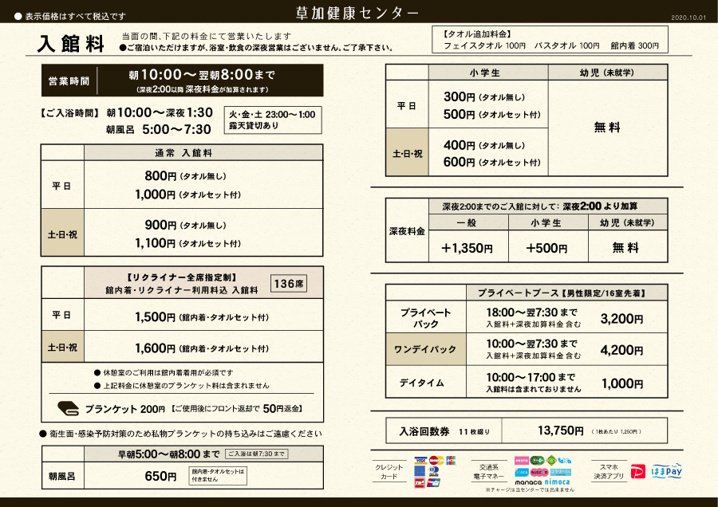This screenshot has height=507, width=718.
Task: Click the pink PASMO logo
Action: tap(522, 460)
